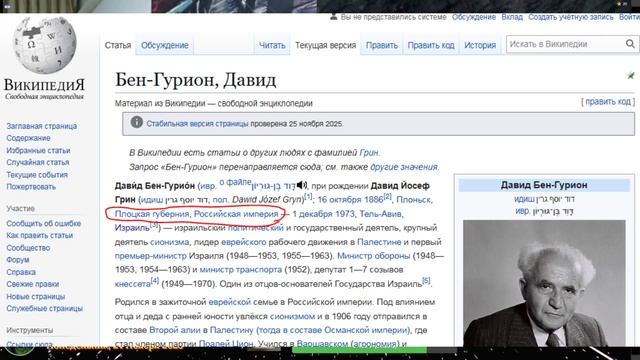
Task: Open 'Как править статьи' sidebar link
Action: click(x=40, y=235)
